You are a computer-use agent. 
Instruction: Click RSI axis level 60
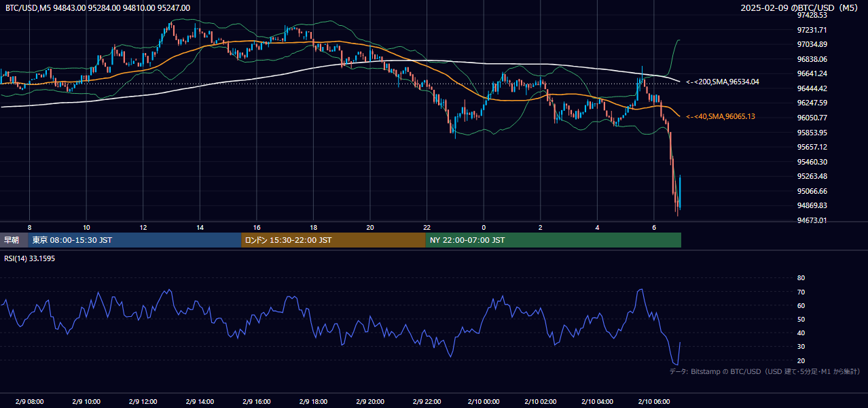click(x=801, y=305)
